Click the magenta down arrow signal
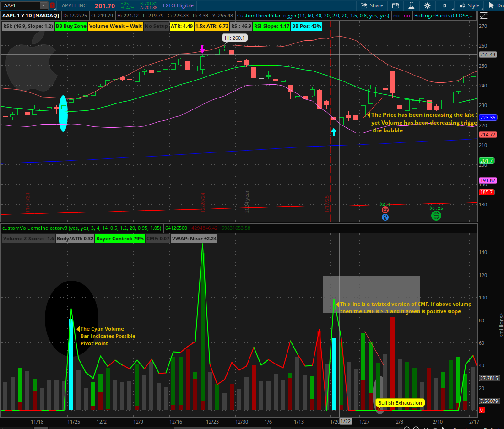The image size is (504, 429). [202, 49]
